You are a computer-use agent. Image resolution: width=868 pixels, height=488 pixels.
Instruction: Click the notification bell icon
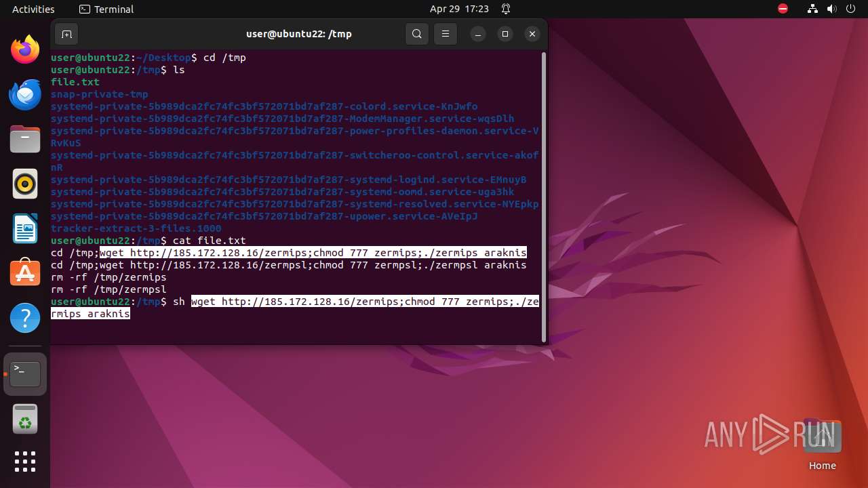tap(506, 9)
